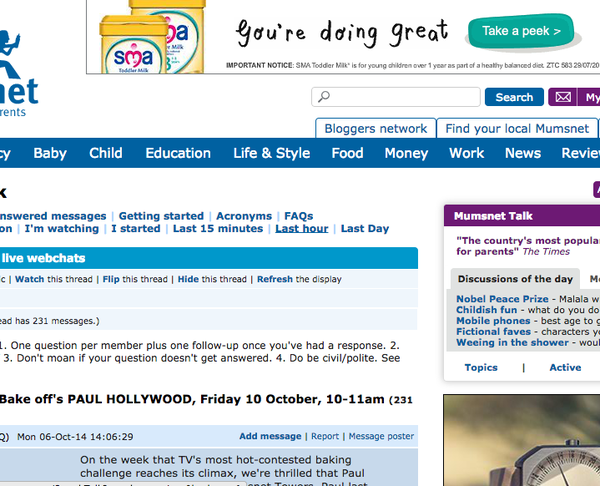The width and height of the screenshot is (600, 486).
Task: Filter by Last 15 minutes
Action: pyautogui.click(x=218, y=228)
